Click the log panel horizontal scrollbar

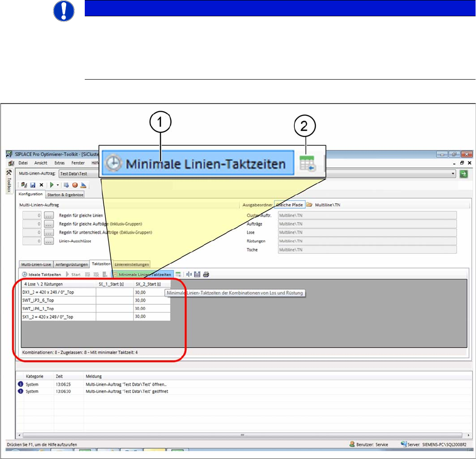pos(242,435)
